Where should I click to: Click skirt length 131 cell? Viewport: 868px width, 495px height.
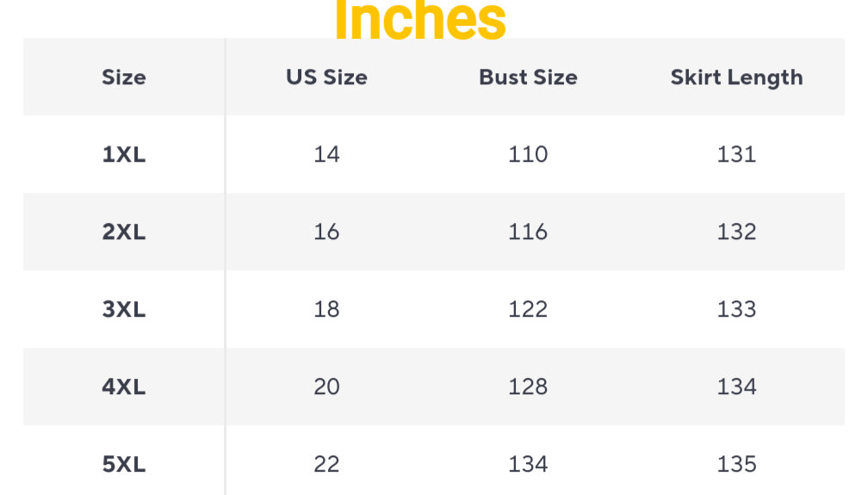pos(736,155)
